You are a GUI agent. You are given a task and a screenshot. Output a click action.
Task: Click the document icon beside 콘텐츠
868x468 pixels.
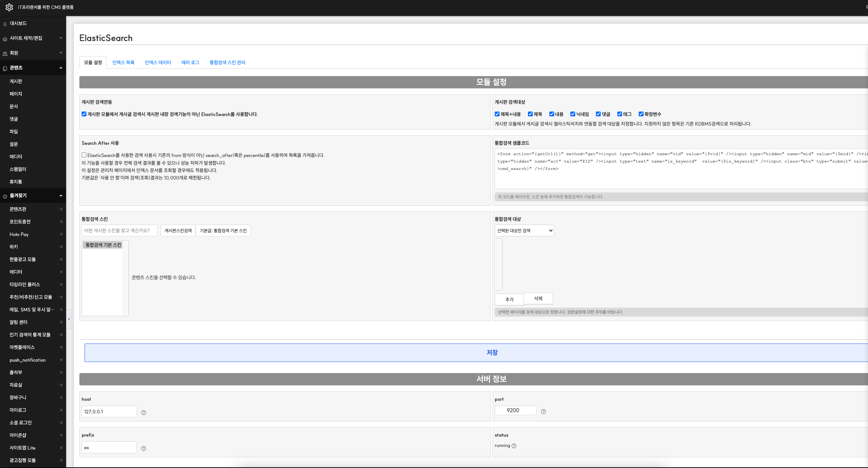[x=5, y=68]
